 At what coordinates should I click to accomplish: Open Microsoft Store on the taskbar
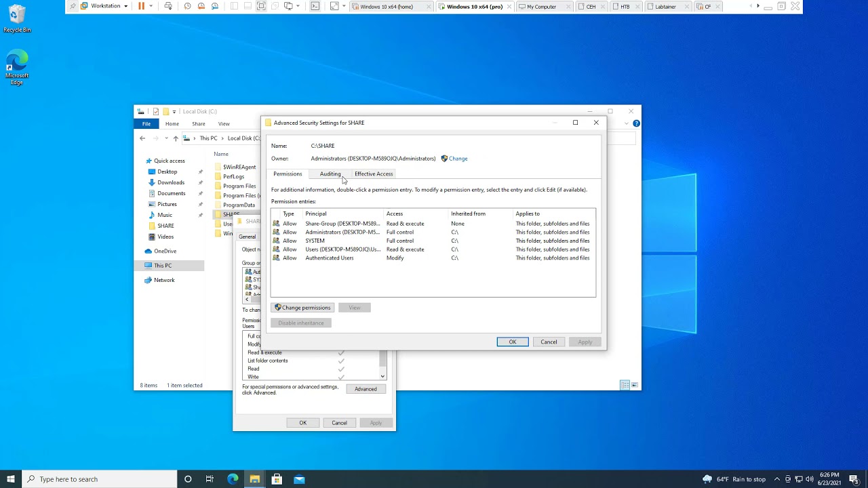(277, 479)
